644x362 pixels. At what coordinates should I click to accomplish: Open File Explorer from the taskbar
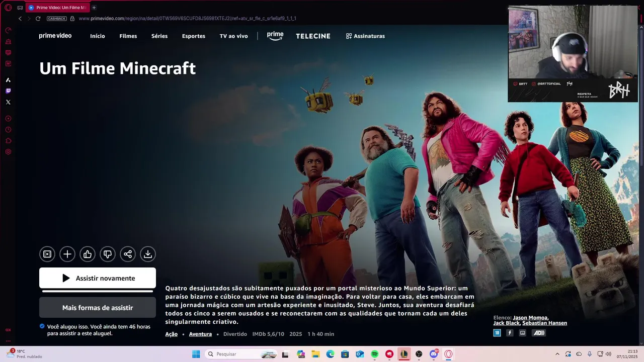[315, 354]
